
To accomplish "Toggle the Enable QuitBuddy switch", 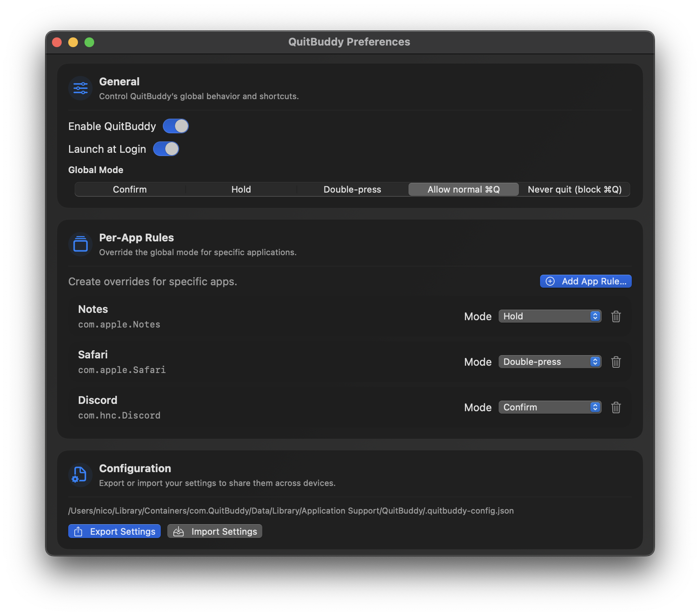I will tap(176, 126).
